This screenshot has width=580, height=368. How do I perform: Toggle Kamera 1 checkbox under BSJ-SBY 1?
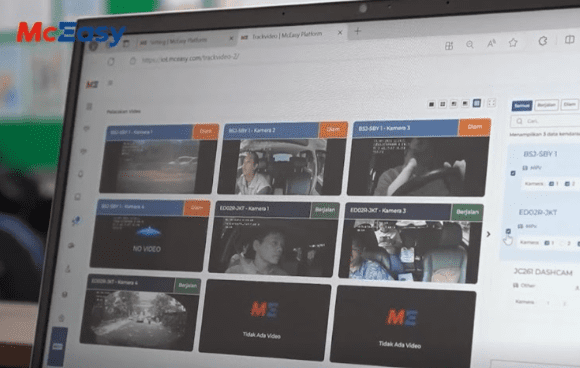coord(552,183)
